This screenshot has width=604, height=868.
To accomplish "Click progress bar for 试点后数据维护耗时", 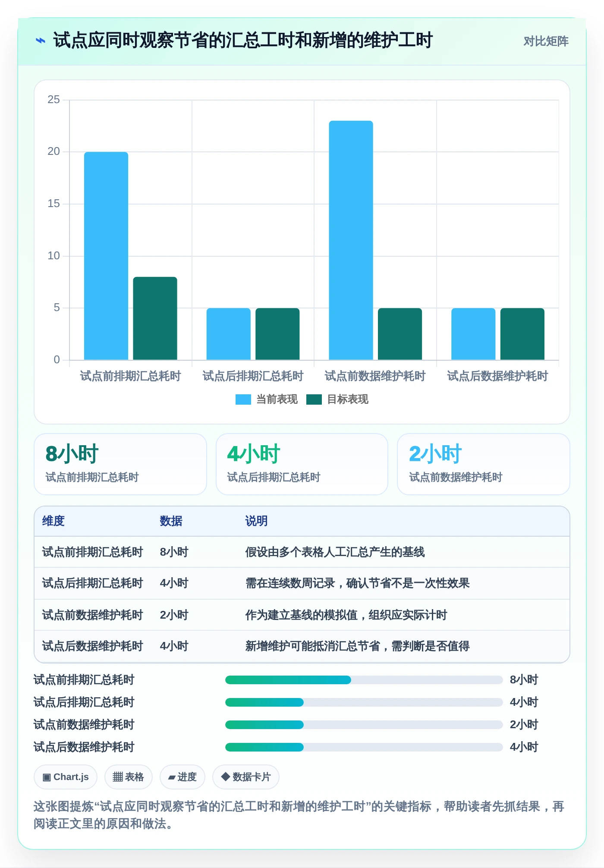I will point(364,747).
